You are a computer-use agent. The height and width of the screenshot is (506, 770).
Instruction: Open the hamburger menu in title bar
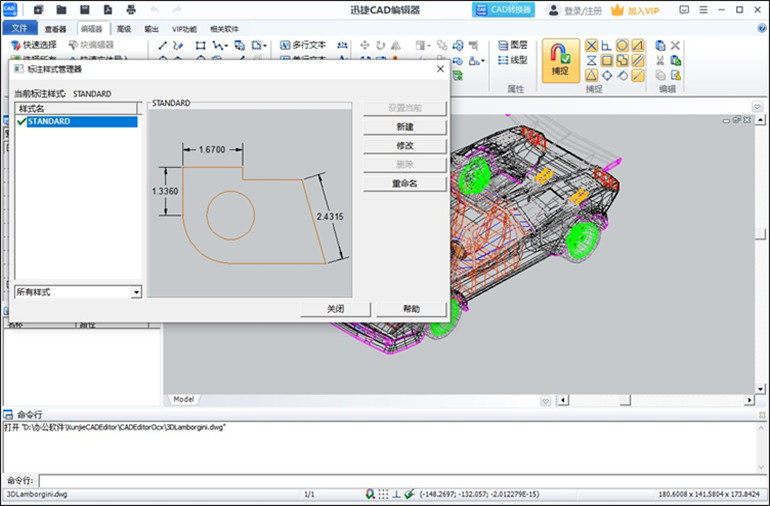[703, 10]
